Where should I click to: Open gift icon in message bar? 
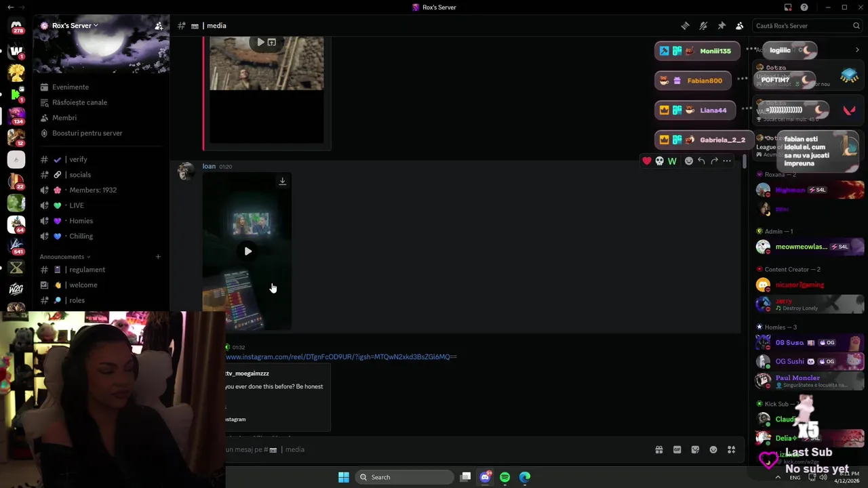(658, 449)
